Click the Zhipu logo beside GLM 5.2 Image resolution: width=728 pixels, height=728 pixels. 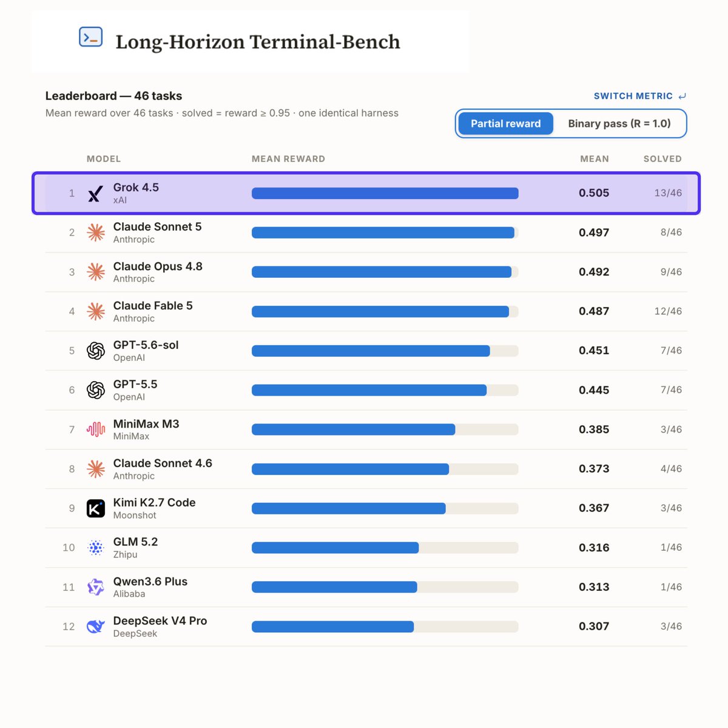[x=96, y=548]
